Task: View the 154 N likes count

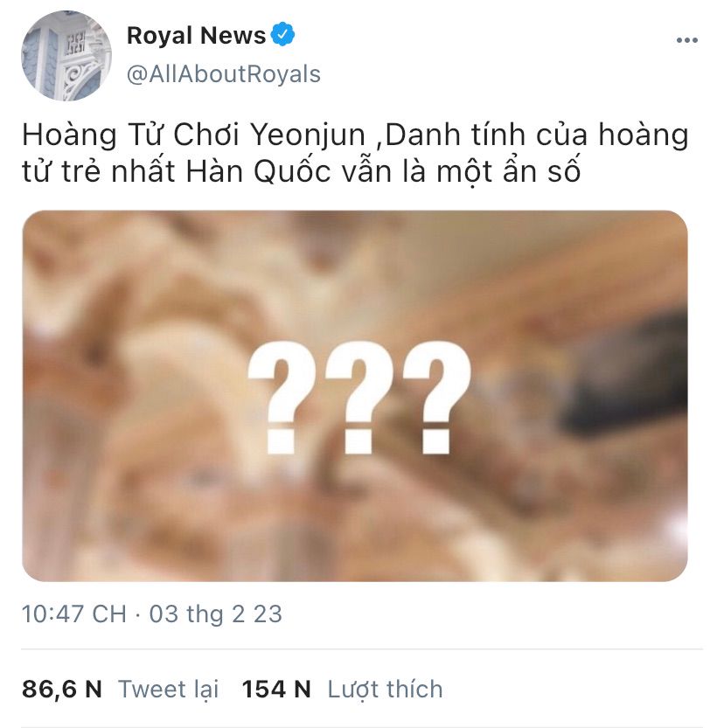Action: click(276, 689)
